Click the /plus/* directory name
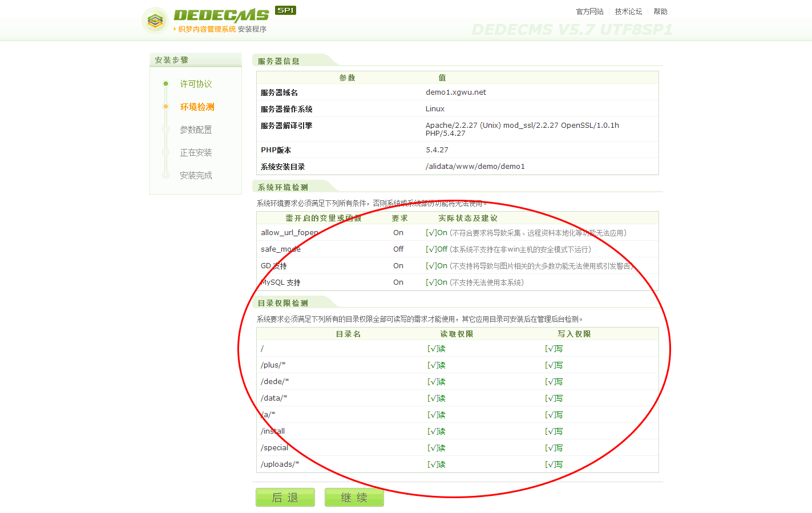 [273, 365]
